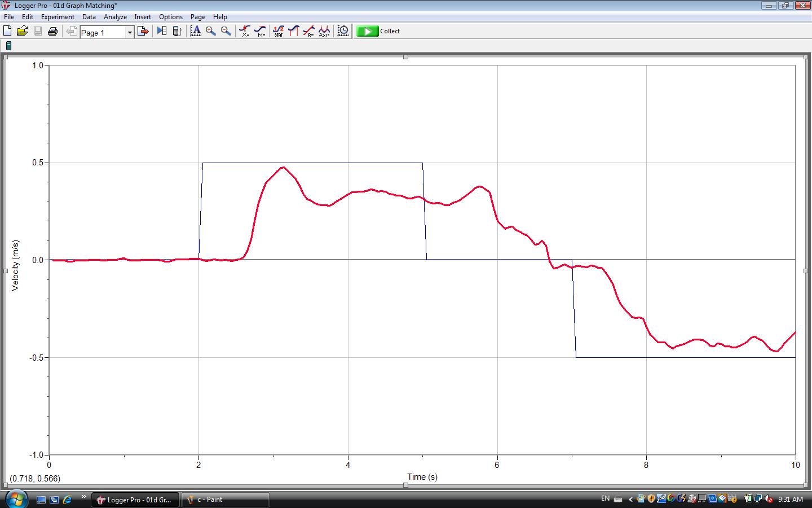The image size is (812, 508).
Task: Open the Page 1 dropdown
Action: (x=129, y=32)
